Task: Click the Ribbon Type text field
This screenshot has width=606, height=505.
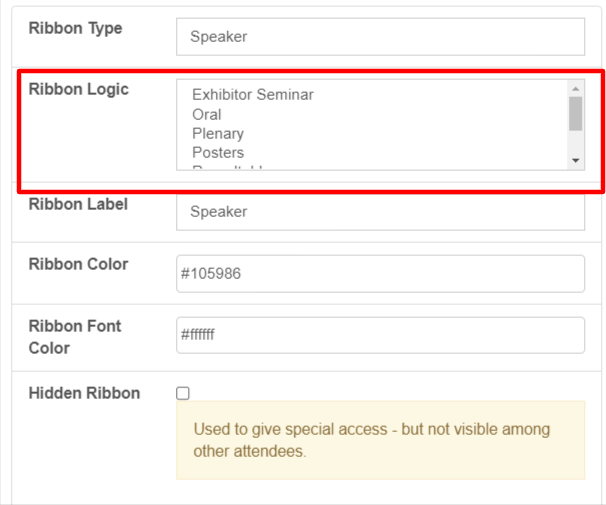Action: pos(380,37)
